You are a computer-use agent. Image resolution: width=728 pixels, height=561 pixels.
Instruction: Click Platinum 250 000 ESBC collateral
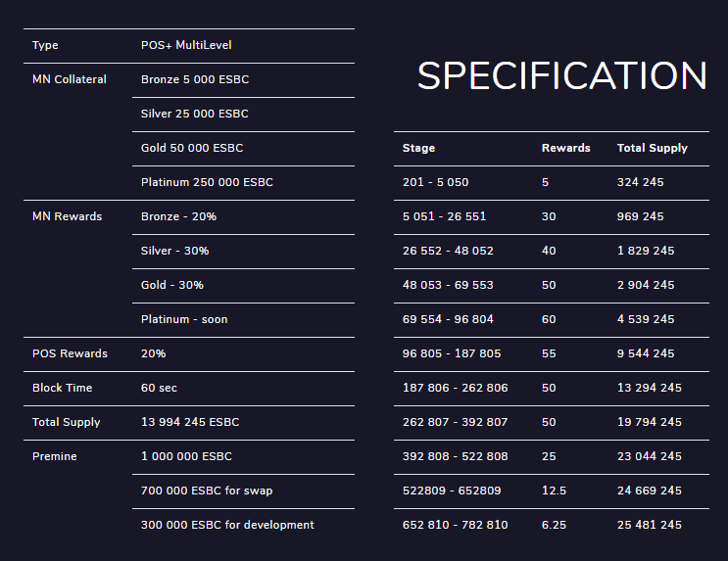tap(207, 182)
